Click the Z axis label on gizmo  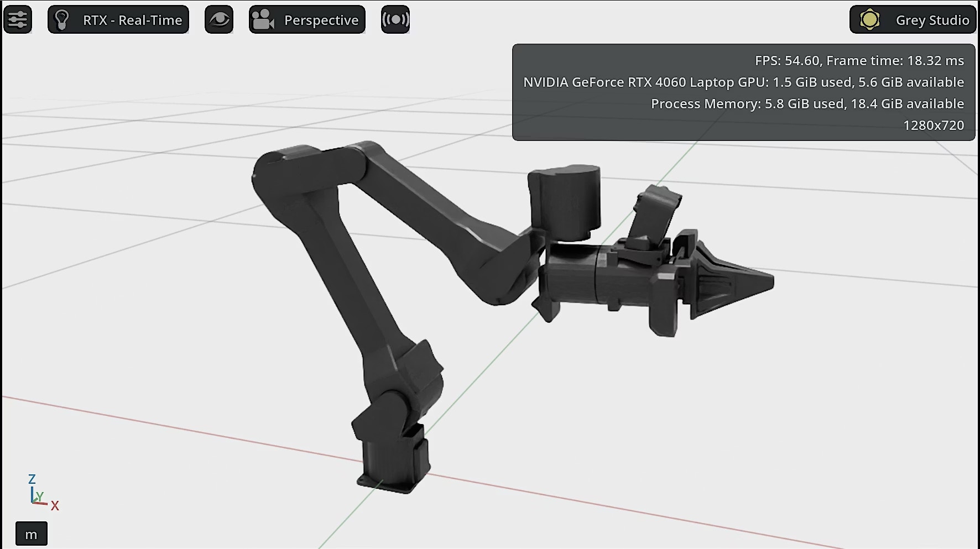tap(32, 479)
